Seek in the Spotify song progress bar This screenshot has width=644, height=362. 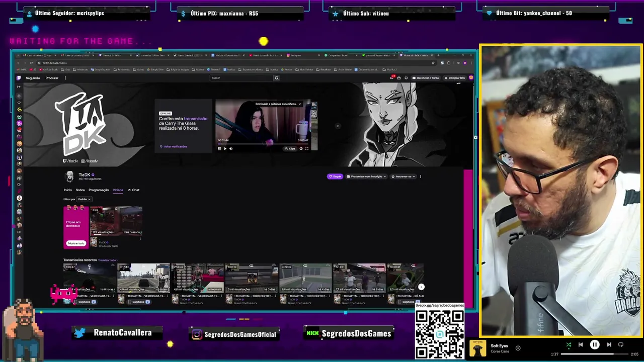[594, 354]
